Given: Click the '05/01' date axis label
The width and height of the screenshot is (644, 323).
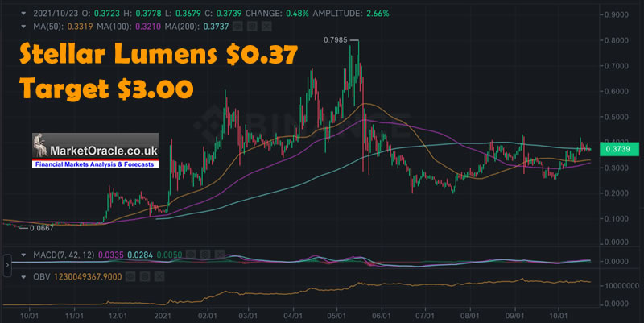Looking at the screenshot, I should [x=336, y=316].
